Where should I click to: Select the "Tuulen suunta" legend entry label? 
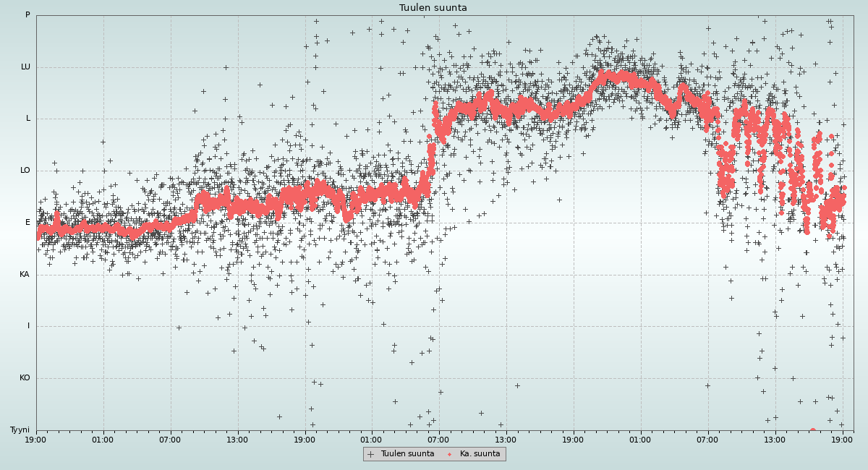[407, 454]
